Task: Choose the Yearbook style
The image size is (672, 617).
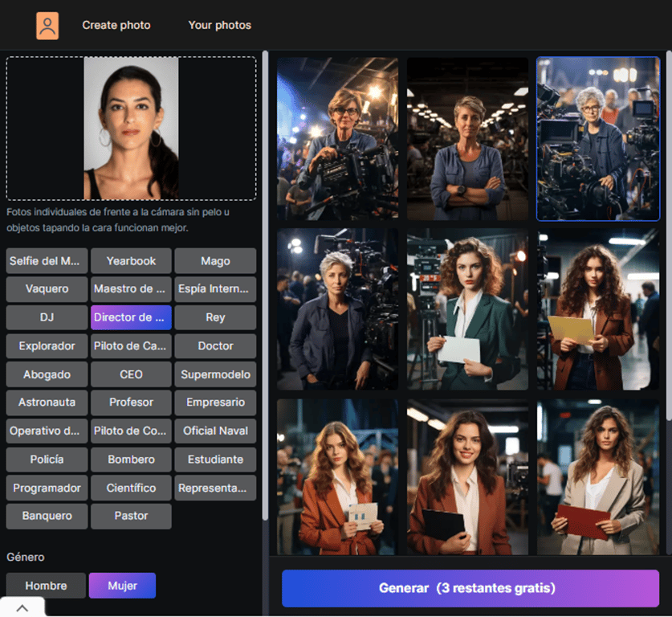Action: [131, 260]
